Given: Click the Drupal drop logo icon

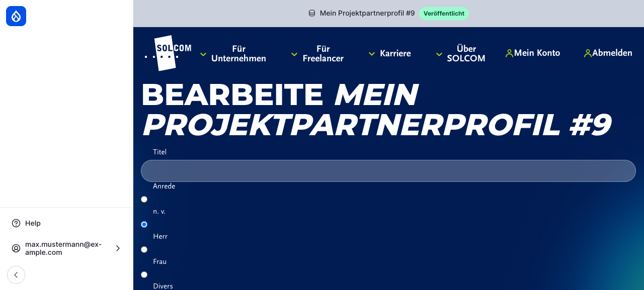Looking at the screenshot, I should (x=16, y=16).
